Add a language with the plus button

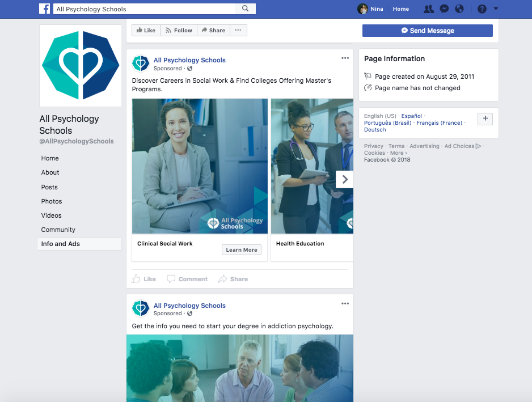point(485,119)
